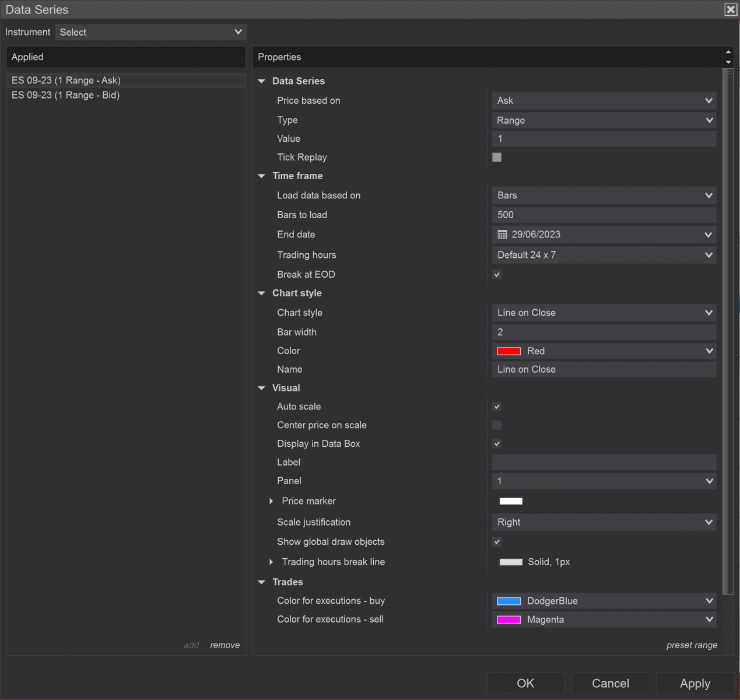Open the Price based on dropdown
740x700 pixels.
pyautogui.click(x=604, y=101)
